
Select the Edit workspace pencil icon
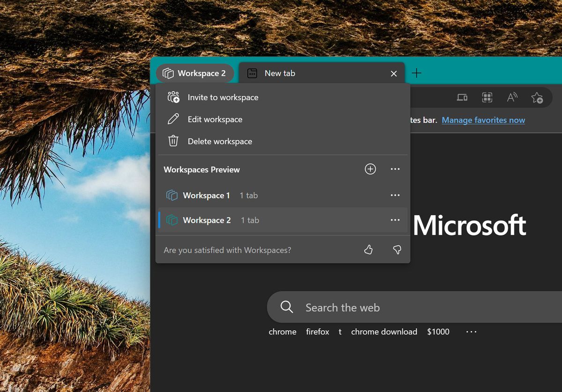(173, 119)
